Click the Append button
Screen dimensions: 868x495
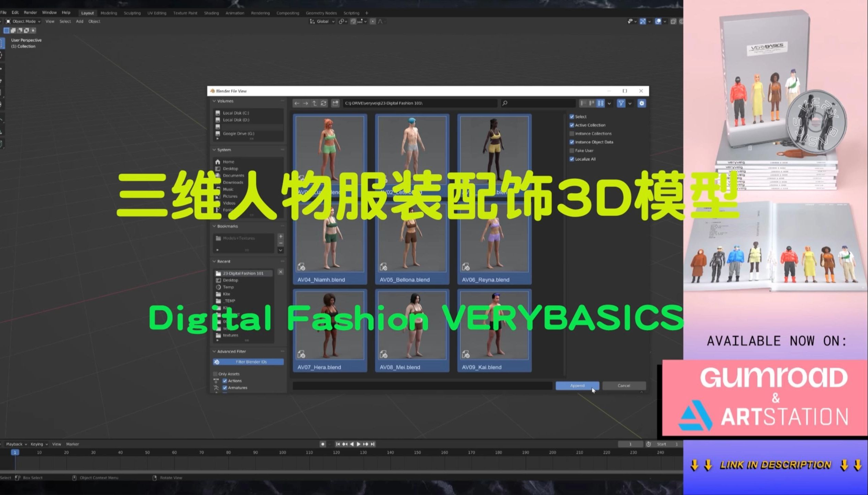click(577, 386)
